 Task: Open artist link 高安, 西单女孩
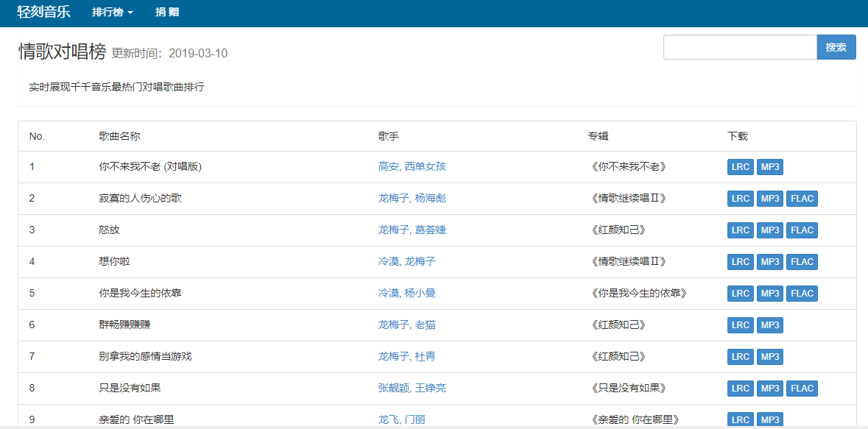(x=412, y=166)
